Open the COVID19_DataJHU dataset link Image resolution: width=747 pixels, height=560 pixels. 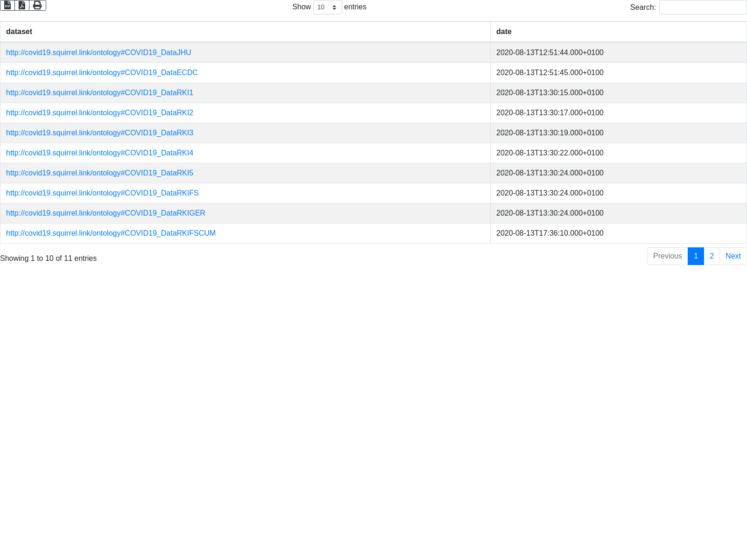(x=99, y=53)
